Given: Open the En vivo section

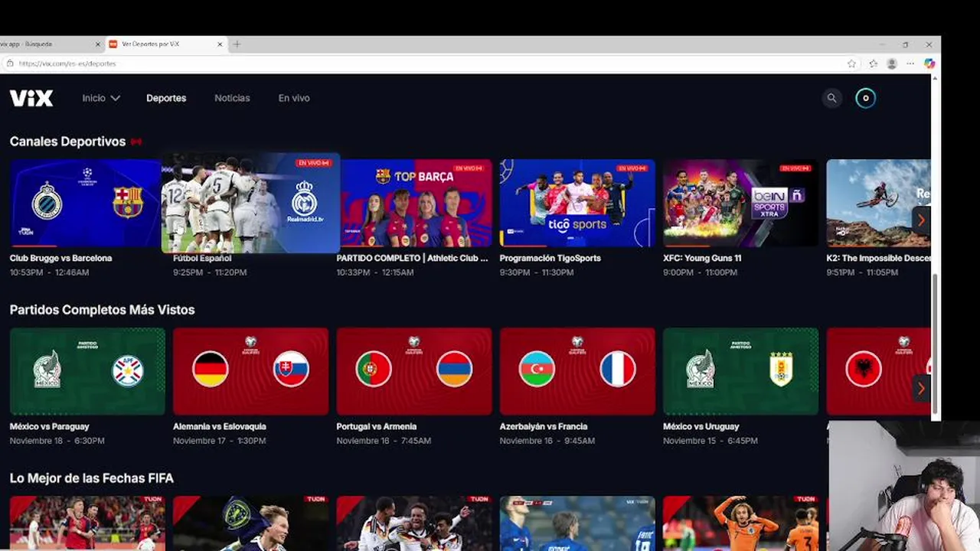Looking at the screenshot, I should 294,98.
